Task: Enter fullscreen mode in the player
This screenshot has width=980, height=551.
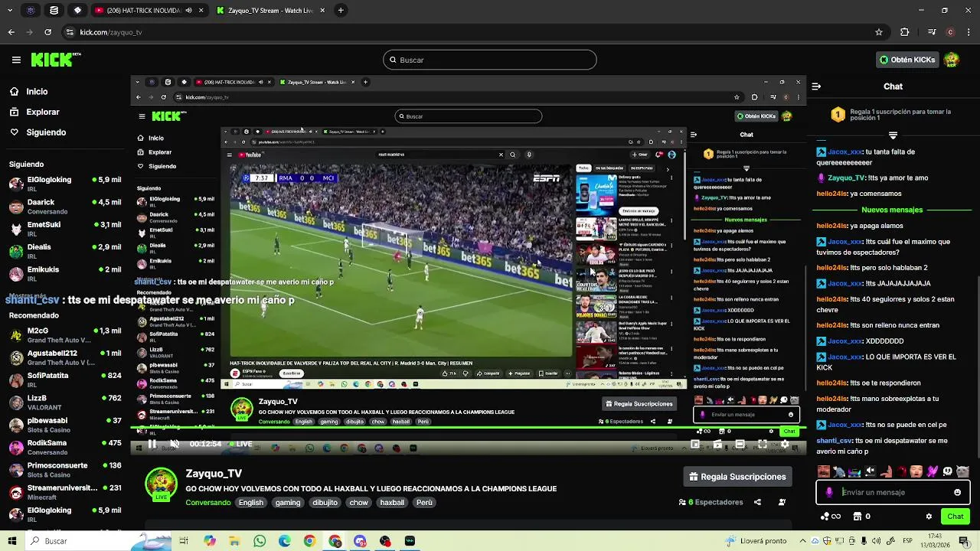Action: click(x=763, y=444)
